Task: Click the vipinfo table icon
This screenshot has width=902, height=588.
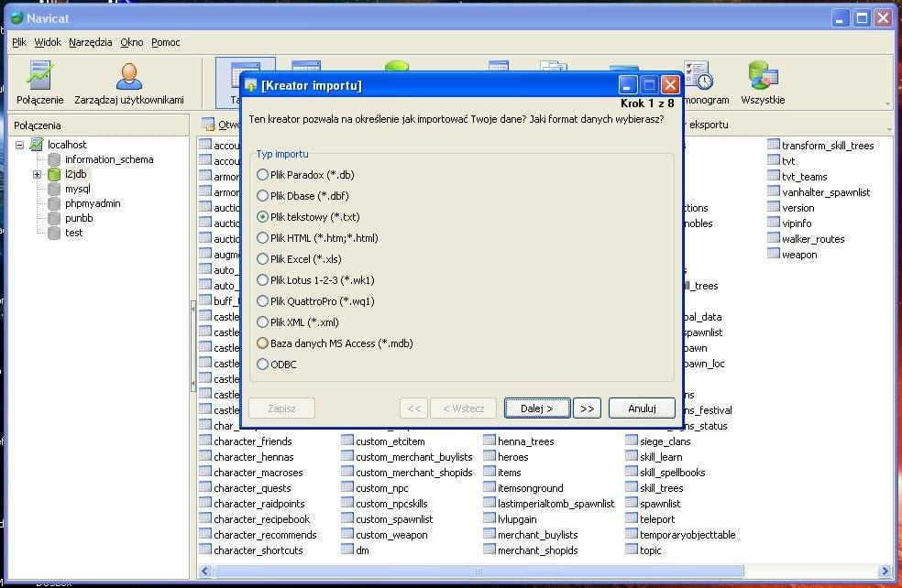Action: pyautogui.click(x=773, y=222)
